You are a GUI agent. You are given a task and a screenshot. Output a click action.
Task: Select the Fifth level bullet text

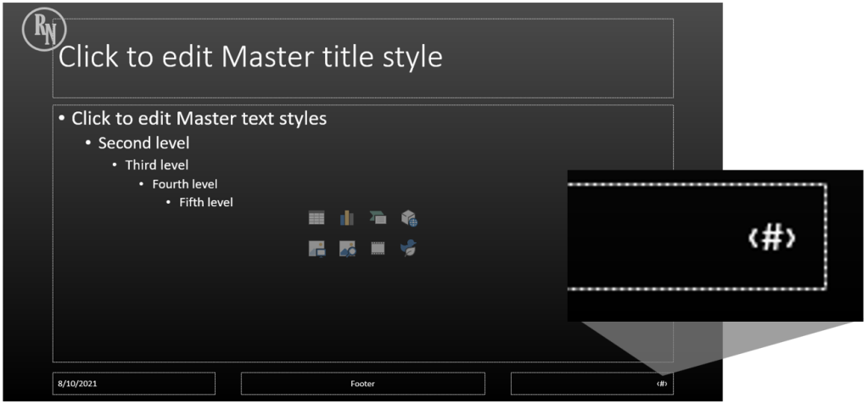205,203
